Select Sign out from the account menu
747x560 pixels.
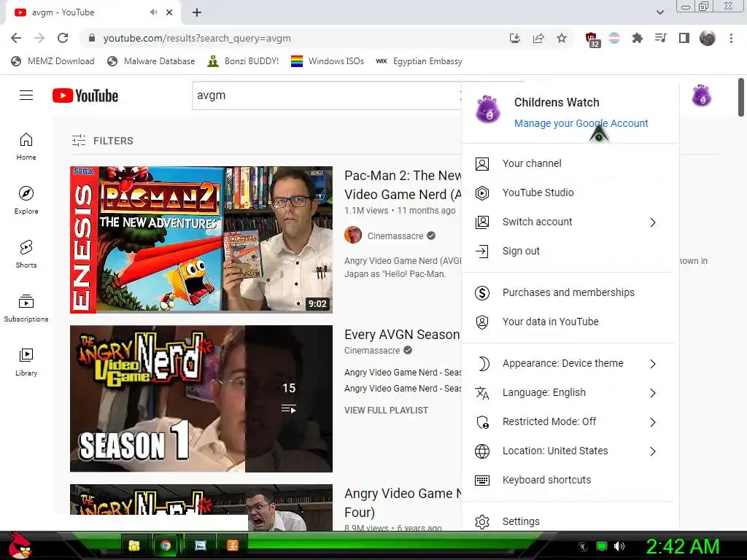pos(570,251)
